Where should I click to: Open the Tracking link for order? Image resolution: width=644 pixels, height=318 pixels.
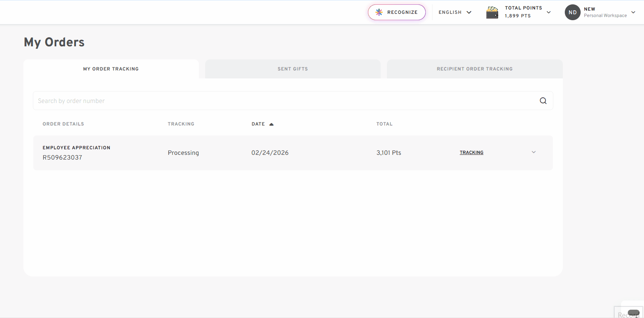[x=471, y=152]
